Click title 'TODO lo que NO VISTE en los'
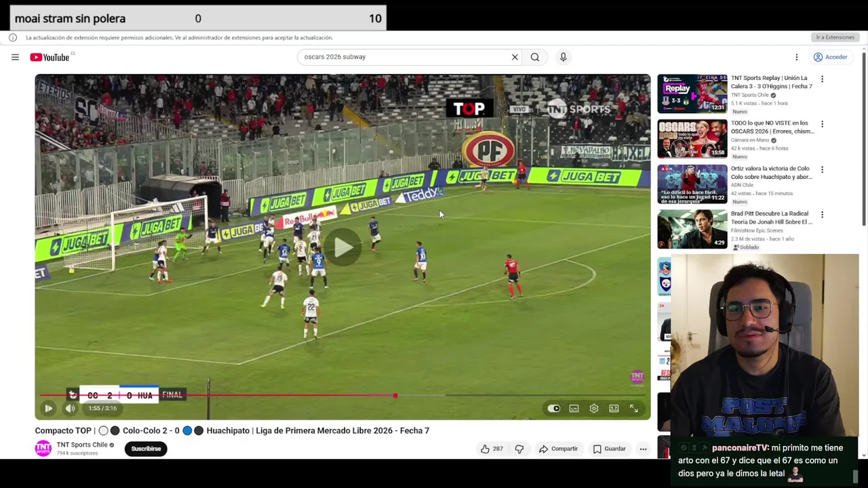 pos(769,123)
